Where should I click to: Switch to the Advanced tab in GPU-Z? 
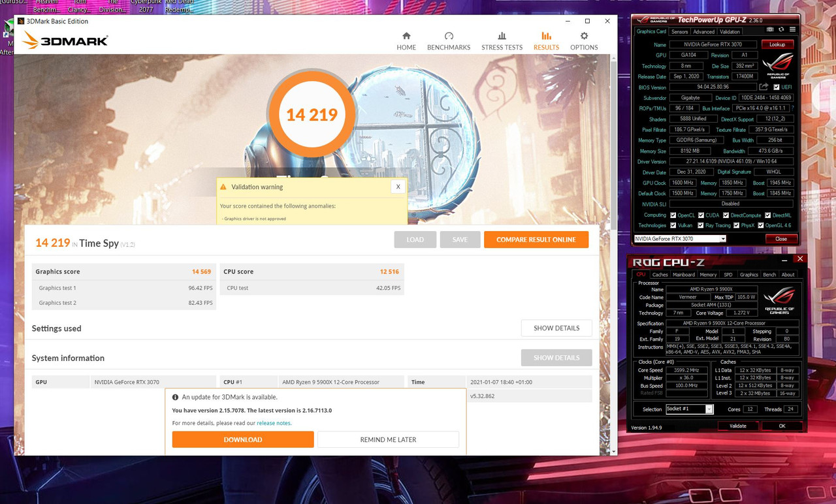click(x=703, y=31)
